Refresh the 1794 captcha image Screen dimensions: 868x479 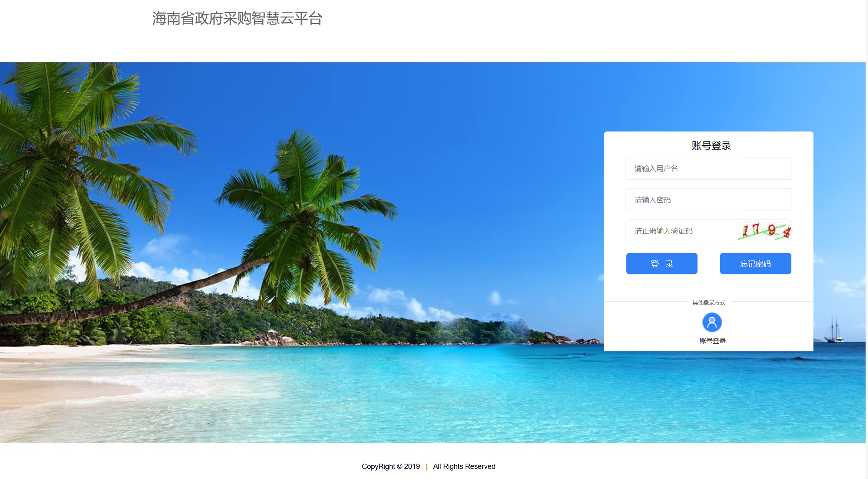(764, 231)
